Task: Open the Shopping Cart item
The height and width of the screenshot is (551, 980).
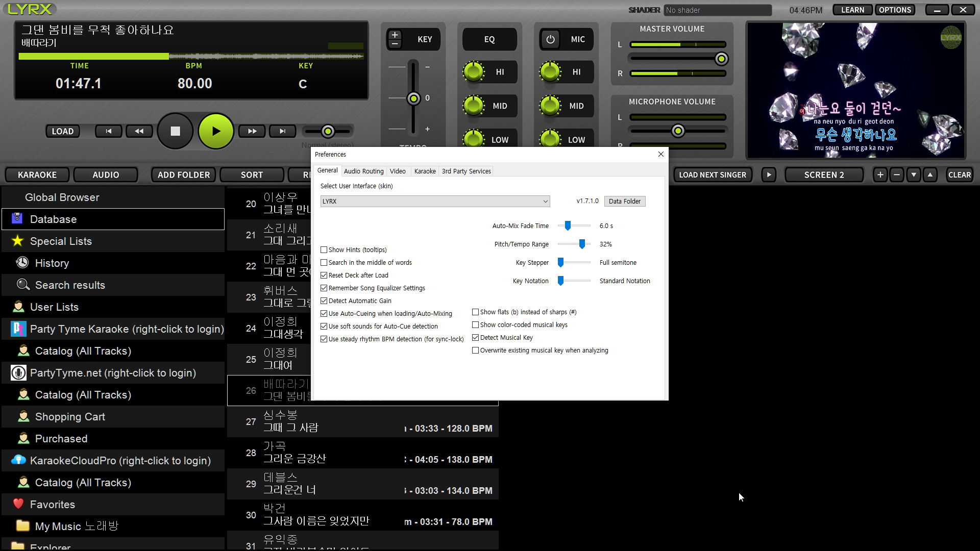Action: coord(113,417)
